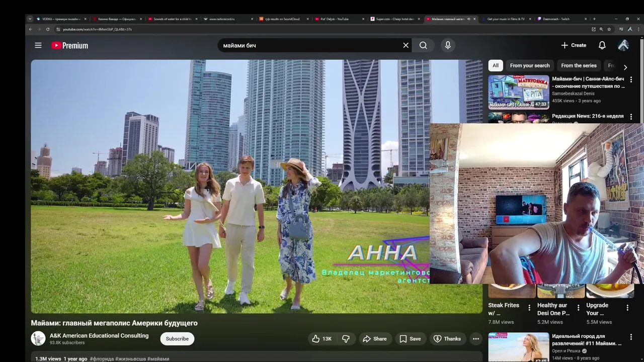This screenshot has width=644, height=362.
Task: Select the "From your search" chip
Action: coord(530,65)
